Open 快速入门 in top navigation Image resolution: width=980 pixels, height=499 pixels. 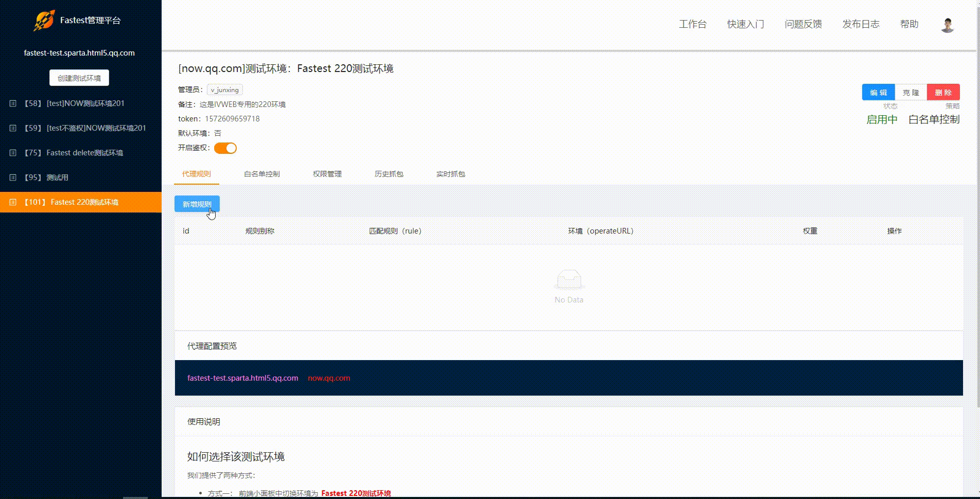coord(746,24)
